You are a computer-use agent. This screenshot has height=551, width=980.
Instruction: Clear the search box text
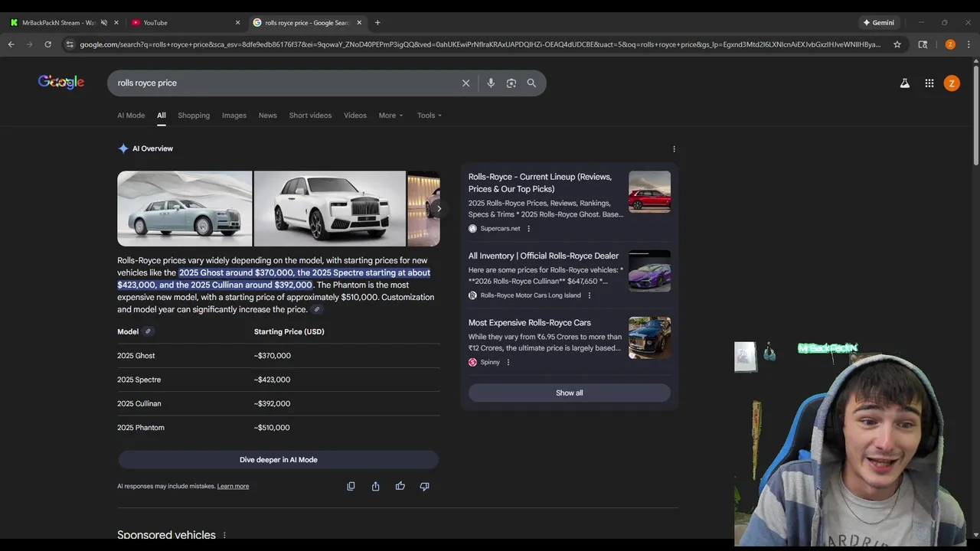click(x=465, y=83)
